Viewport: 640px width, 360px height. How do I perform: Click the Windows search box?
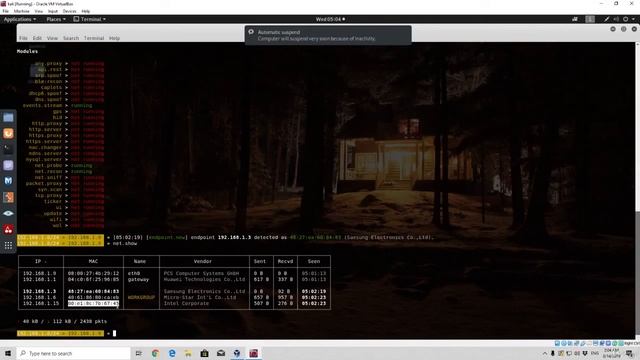click(73, 353)
